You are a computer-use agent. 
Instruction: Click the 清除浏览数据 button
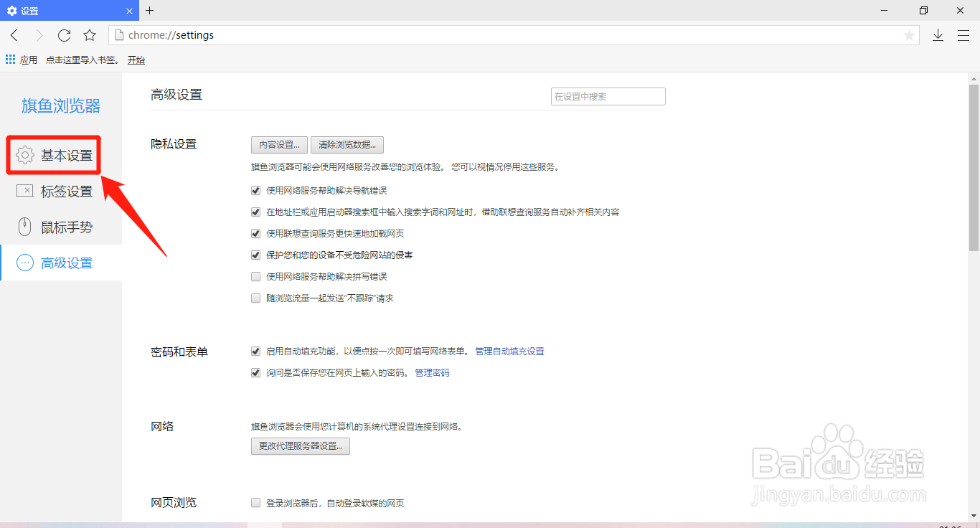[347, 144]
